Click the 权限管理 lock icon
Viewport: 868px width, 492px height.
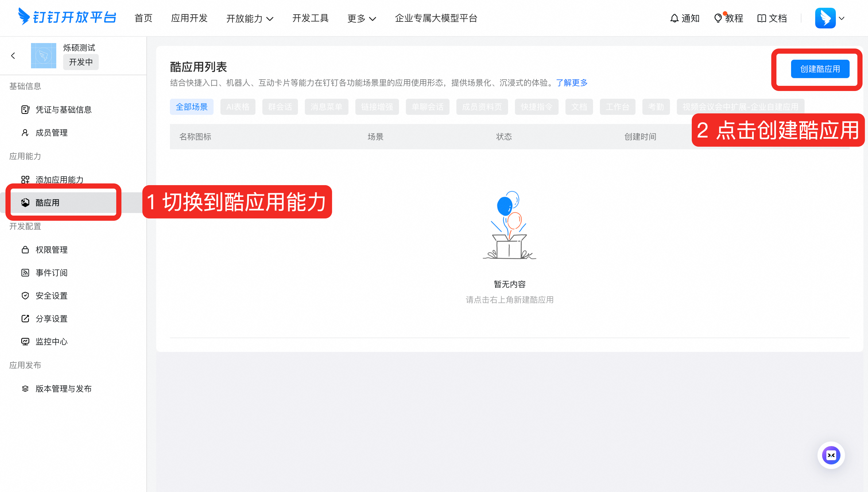coord(25,250)
